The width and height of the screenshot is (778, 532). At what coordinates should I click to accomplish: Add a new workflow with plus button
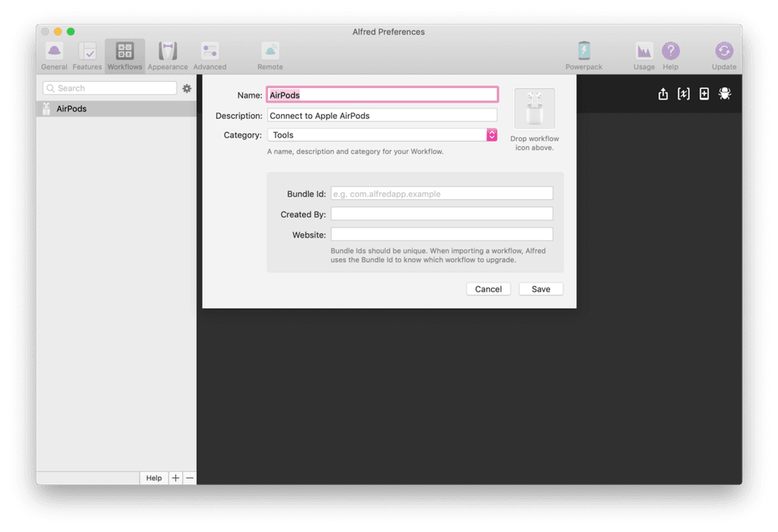click(176, 478)
